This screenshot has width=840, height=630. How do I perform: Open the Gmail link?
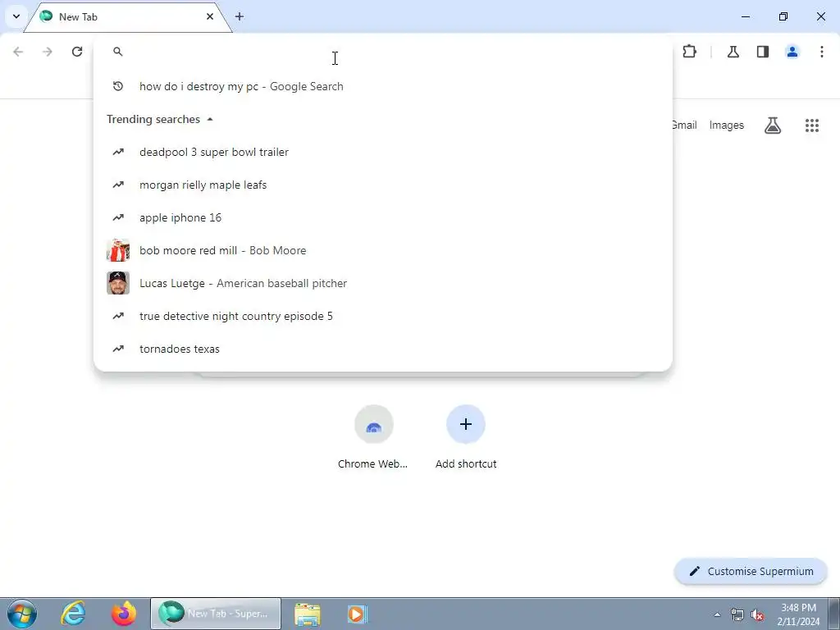click(684, 126)
